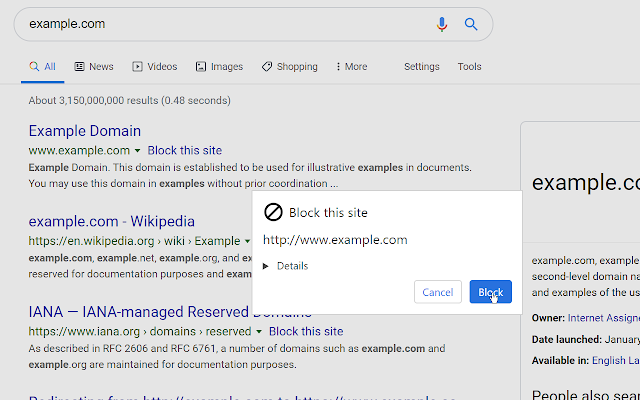Confirm with the blue Block button
The width and height of the screenshot is (640, 400).
[x=490, y=292]
